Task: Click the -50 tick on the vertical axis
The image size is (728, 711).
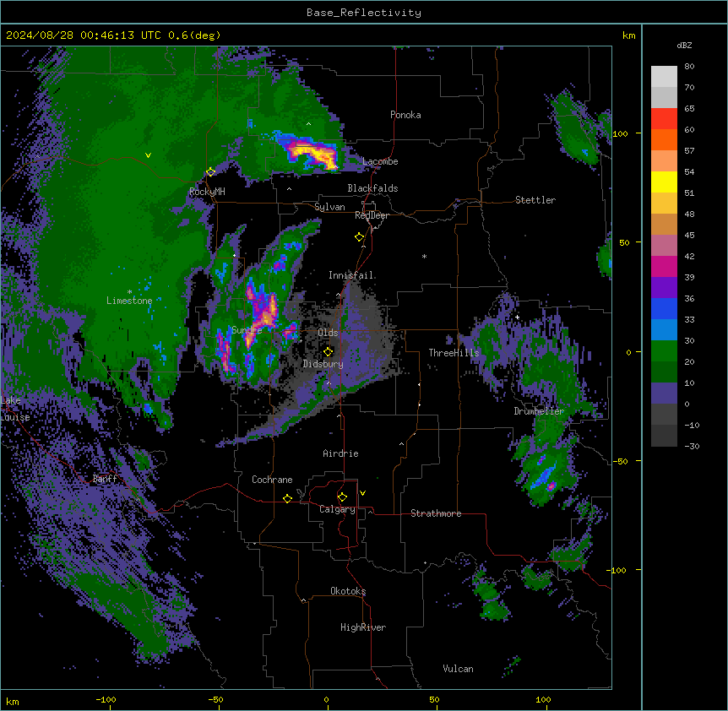Action: [x=620, y=461]
